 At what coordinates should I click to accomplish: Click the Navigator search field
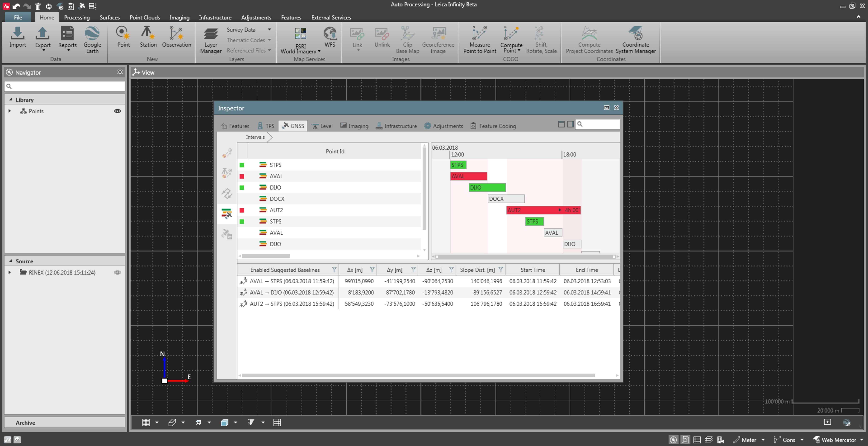[65, 86]
